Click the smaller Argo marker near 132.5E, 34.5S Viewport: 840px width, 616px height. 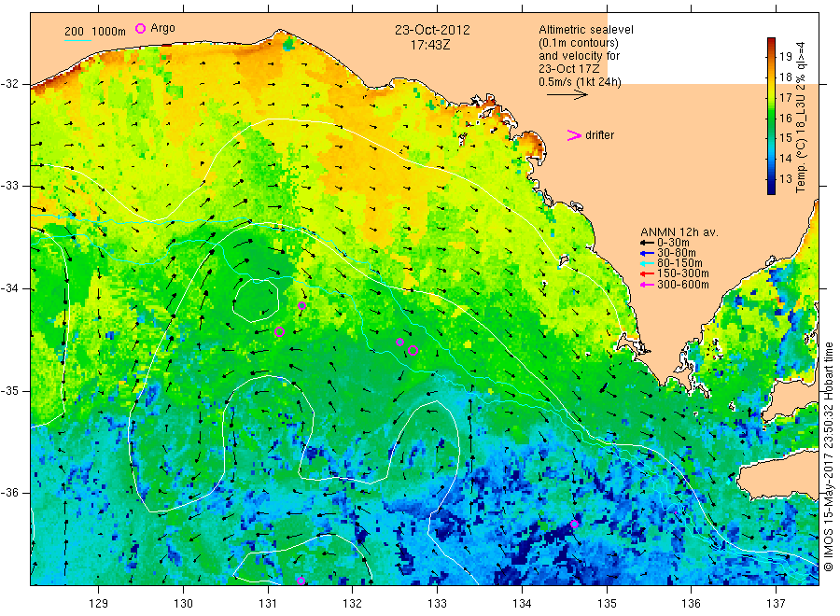(399, 343)
